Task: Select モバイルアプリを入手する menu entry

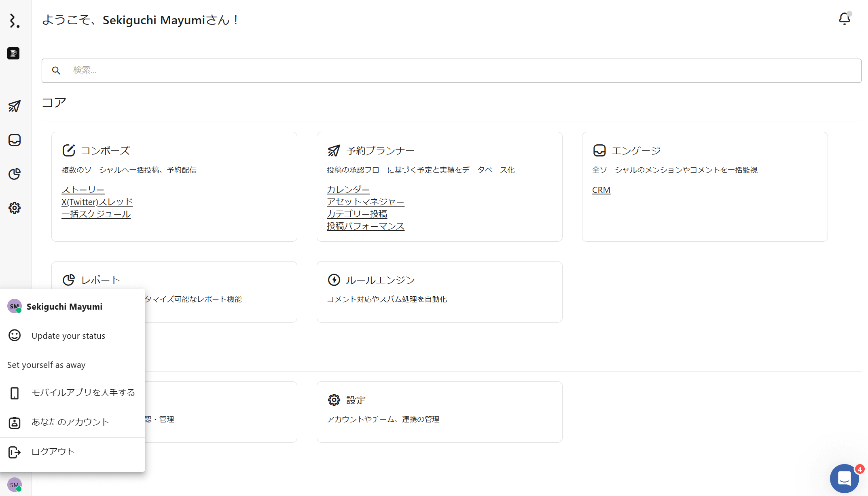Action: (83, 393)
